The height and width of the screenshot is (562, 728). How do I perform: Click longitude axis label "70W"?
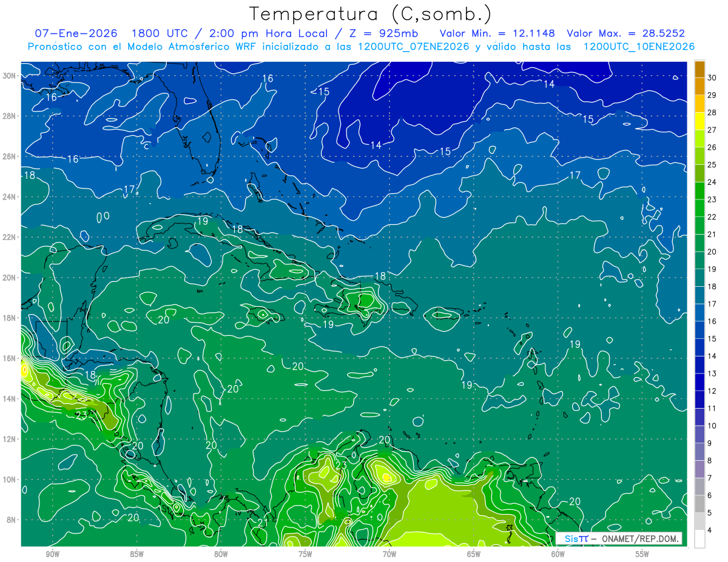389,554
